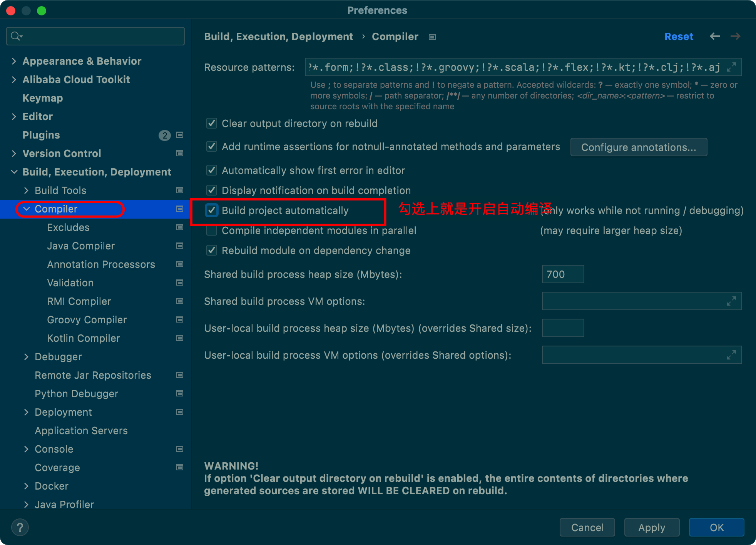Click the Reset link

pyautogui.click(x=678, y=37)
